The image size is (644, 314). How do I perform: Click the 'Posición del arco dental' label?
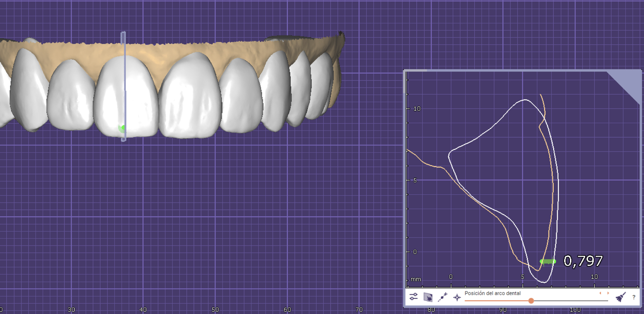(492, 293)
